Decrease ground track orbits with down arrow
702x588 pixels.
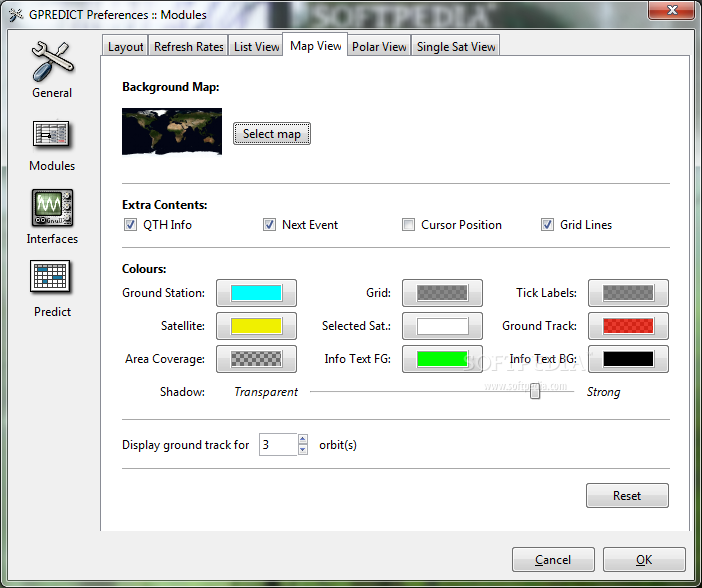pyautogui.click(x=303, y=449)
